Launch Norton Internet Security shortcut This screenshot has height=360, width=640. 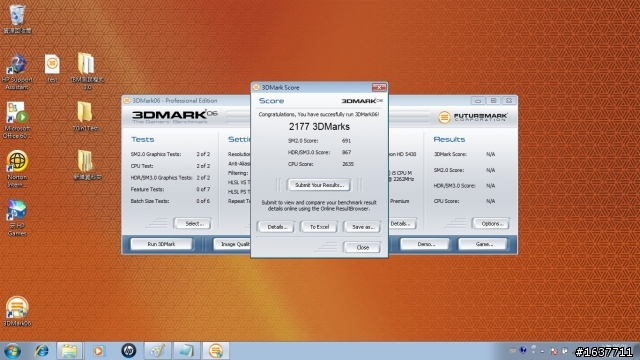pos(17,169)
